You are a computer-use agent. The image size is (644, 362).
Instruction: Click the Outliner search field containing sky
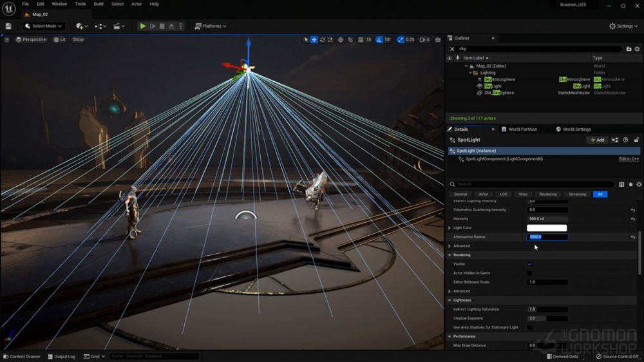coord(539,48)
